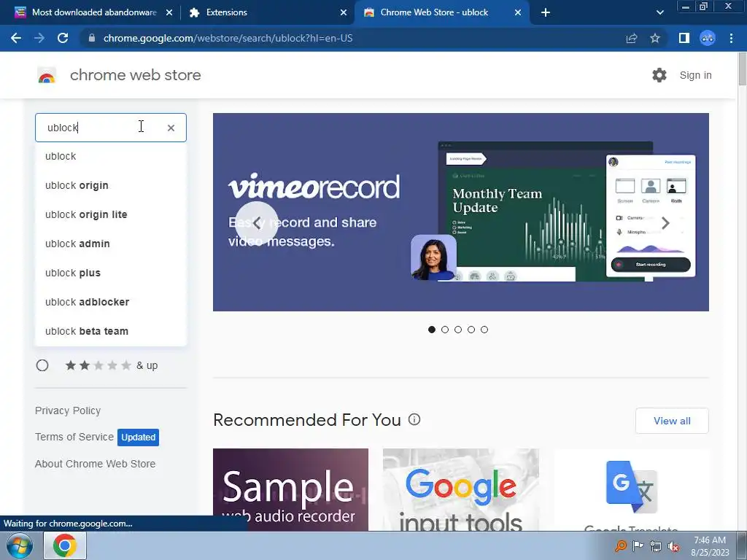Open the Privacy Policy link
This screenshot has height=560, width=747.
point(68,411)
